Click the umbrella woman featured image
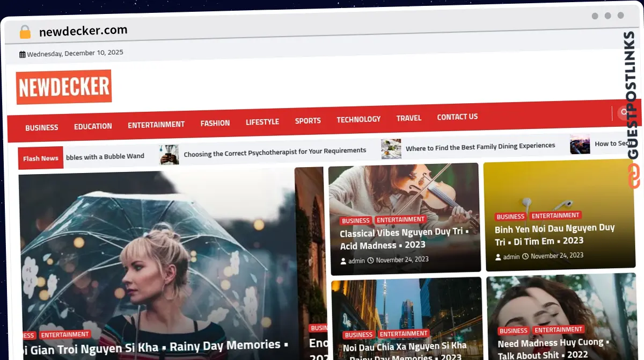Screen dimensions: 644x360 click(156, 253)
